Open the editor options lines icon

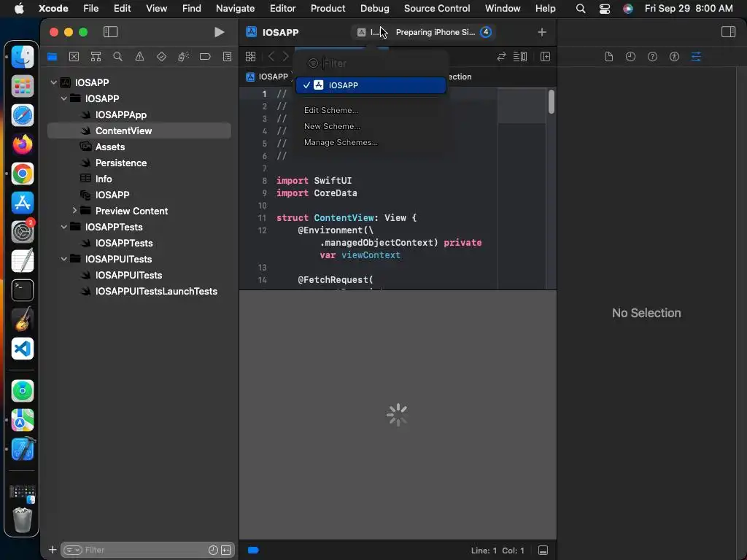point(519,57)
